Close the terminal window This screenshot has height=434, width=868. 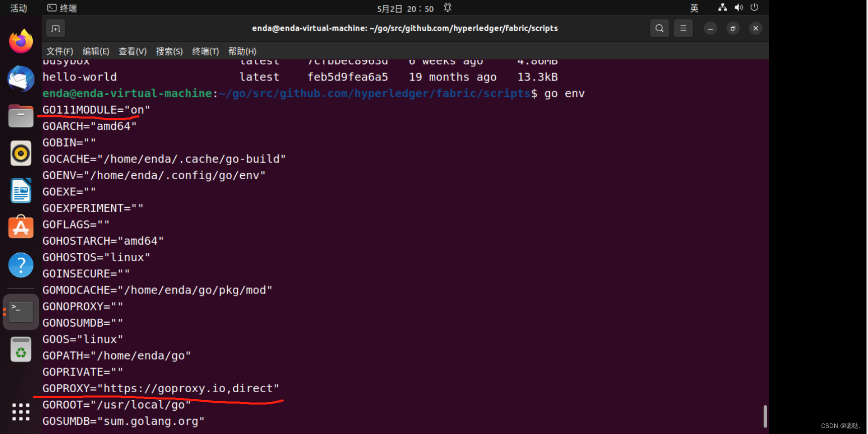[x=756, y=29]
